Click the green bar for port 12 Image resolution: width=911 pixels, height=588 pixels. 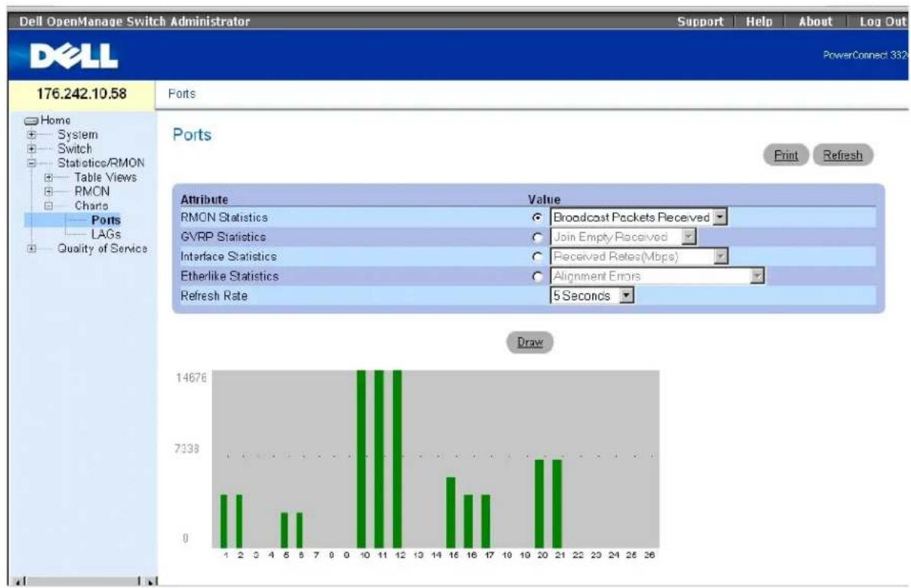click(398, 459)
